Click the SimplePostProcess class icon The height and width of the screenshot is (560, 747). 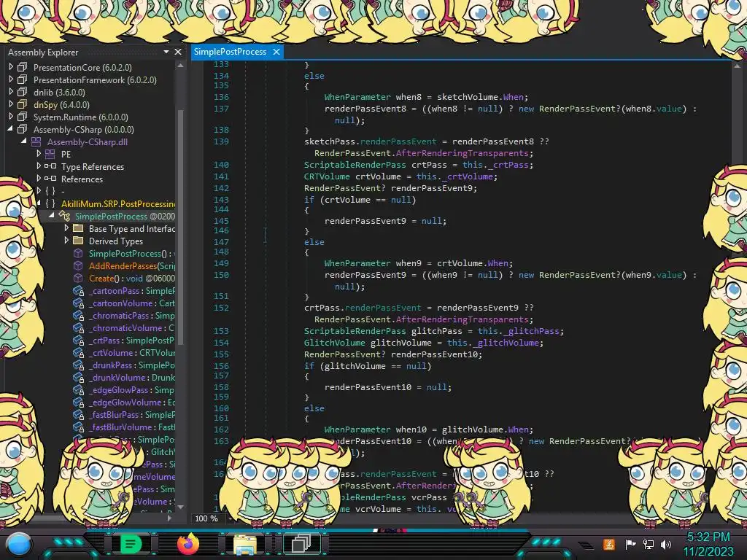(x=64, y=216)
